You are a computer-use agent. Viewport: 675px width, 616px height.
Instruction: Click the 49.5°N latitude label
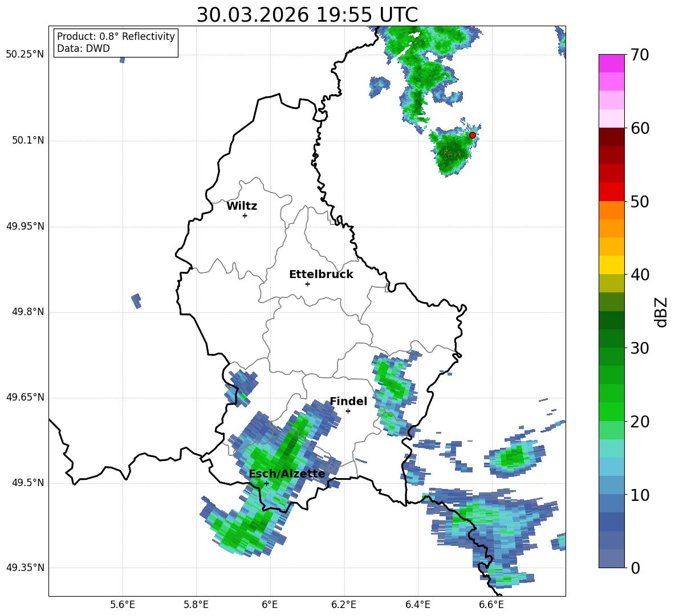tap(28, 483)
